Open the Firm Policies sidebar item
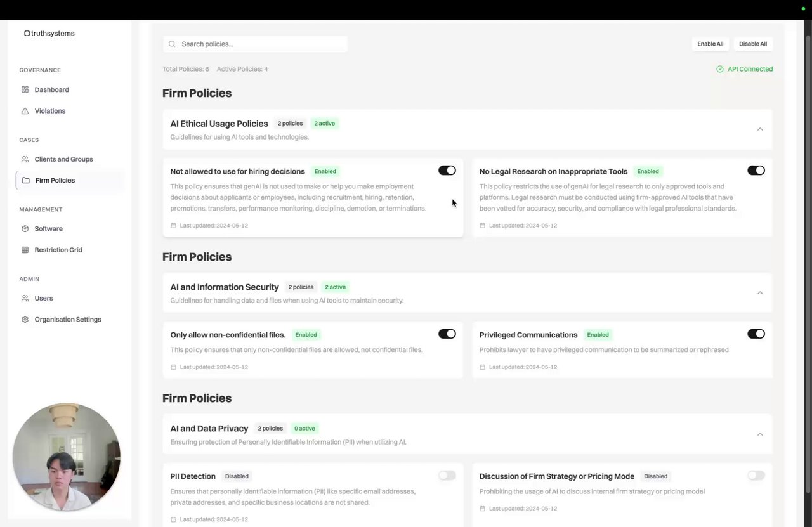 55,181
